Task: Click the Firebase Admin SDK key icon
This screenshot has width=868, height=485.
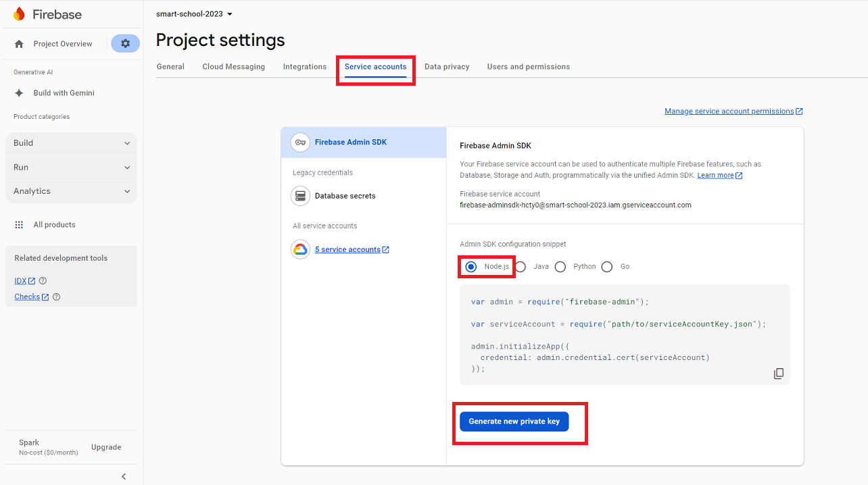Action: pyautogui.click(x=300, y=143)
